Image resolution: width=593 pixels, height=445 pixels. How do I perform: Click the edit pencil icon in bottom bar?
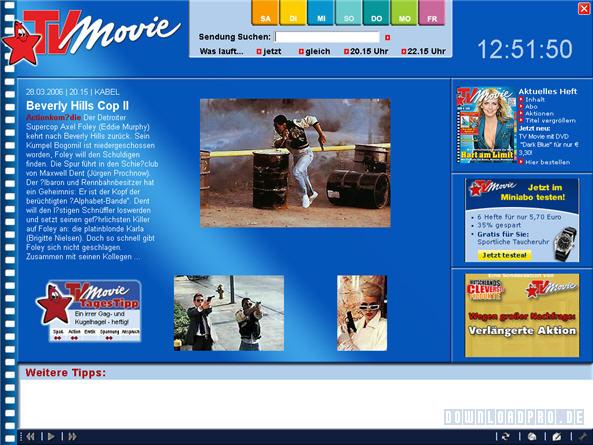557,437
